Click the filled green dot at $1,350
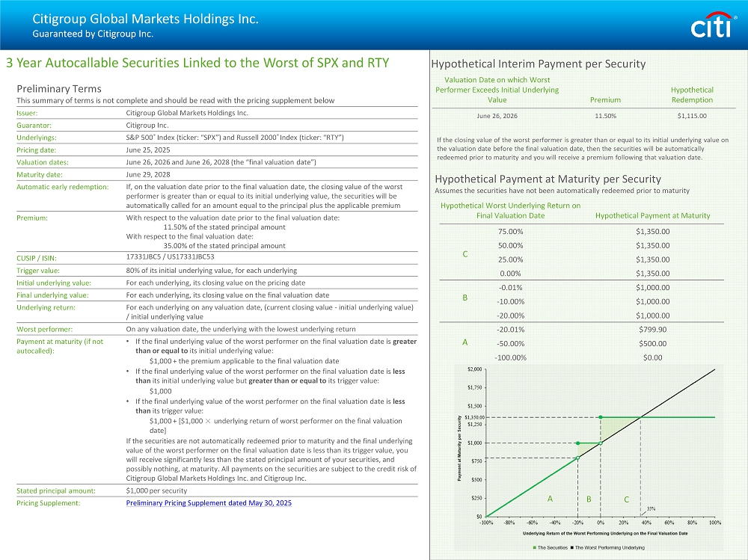 (601, 417)
